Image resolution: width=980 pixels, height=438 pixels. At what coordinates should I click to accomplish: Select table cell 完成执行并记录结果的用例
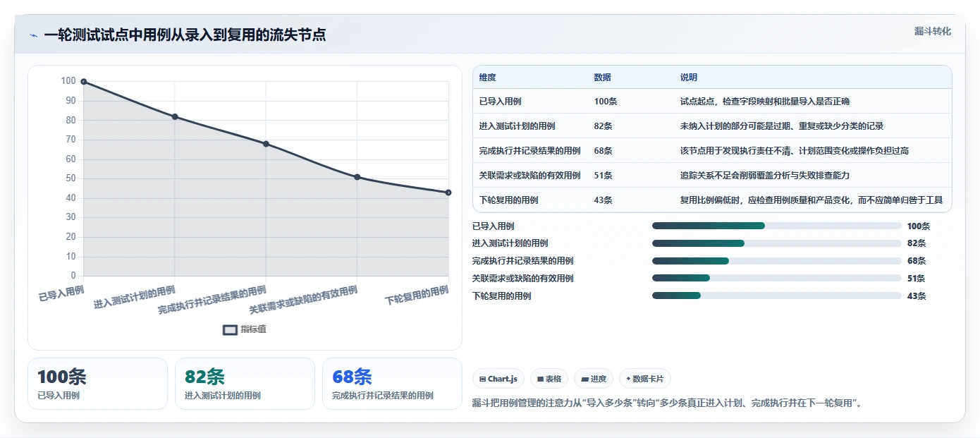pyautogui.click(x=529, y=151)
